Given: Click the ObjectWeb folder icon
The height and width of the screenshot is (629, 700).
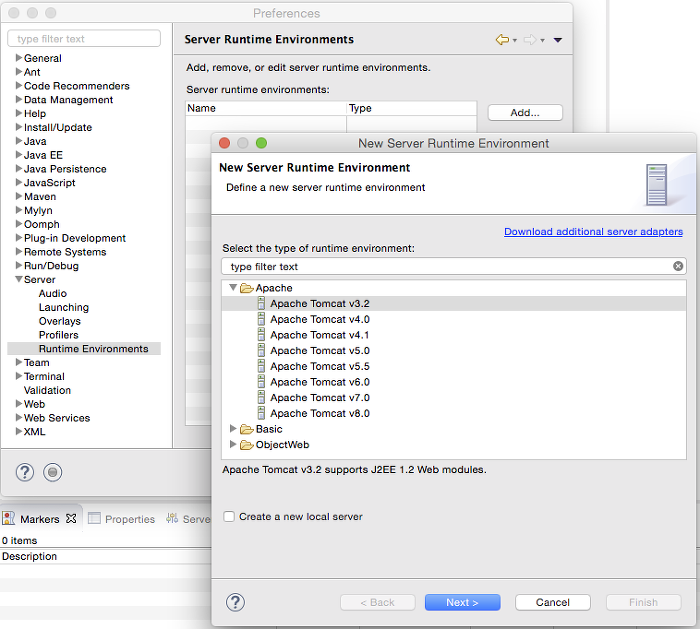Looking at the screenshot, I should click(246, 445).
